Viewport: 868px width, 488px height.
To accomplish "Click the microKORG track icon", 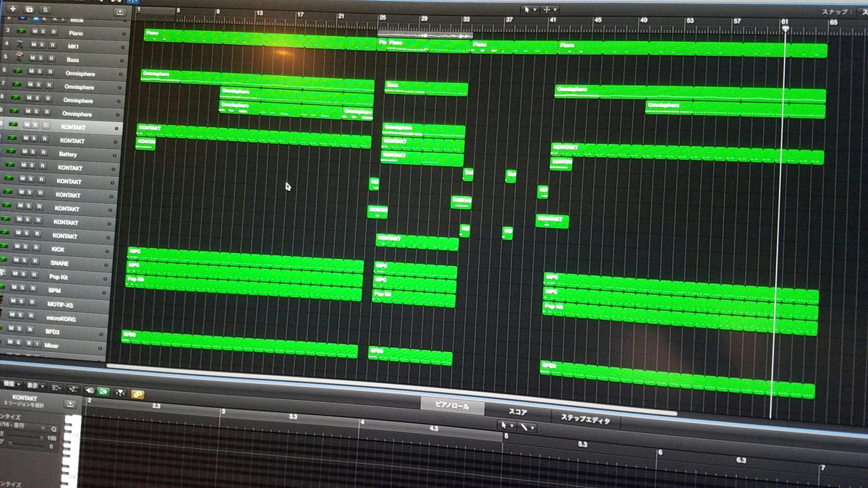I will (1, 312).
